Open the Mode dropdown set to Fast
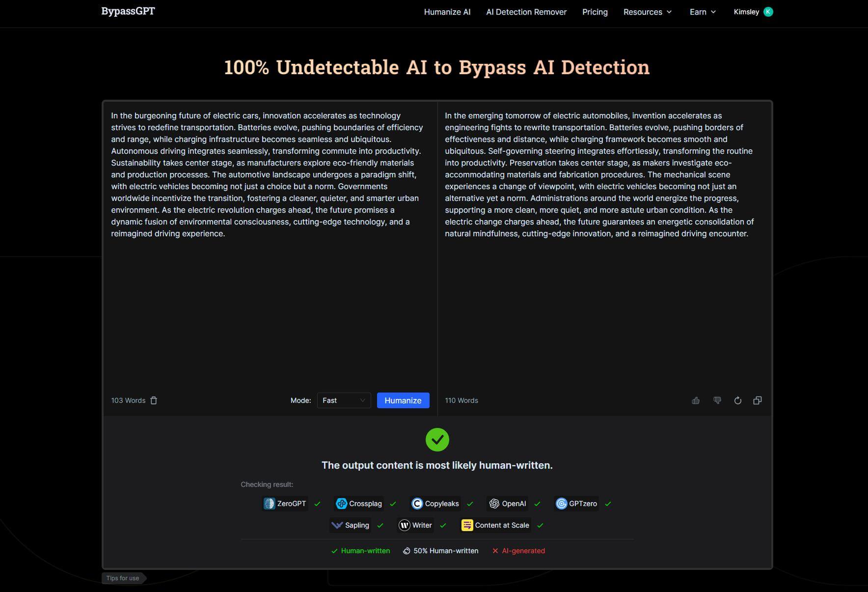868x592 pixels. coord(344,400)
